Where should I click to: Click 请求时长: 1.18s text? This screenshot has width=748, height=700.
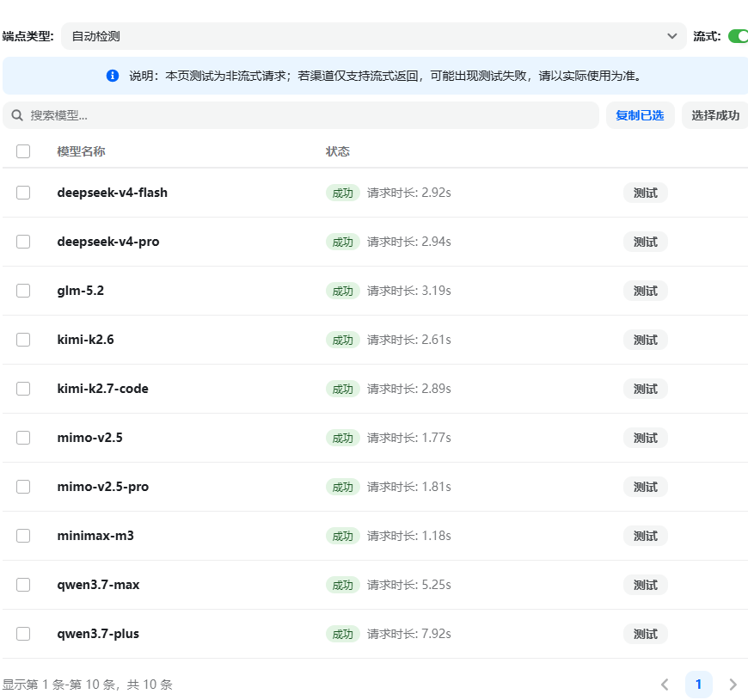point(409,536)
